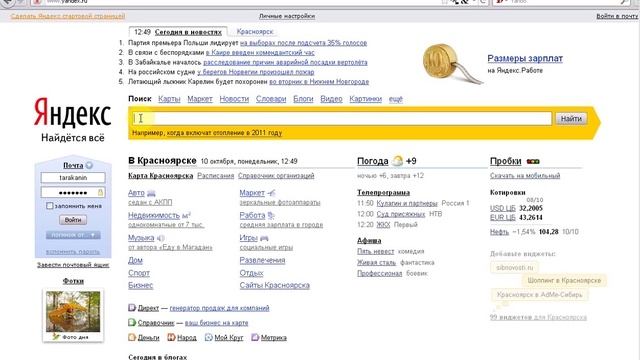Click the EUR ЦБ rate link

tap(502, 218)
